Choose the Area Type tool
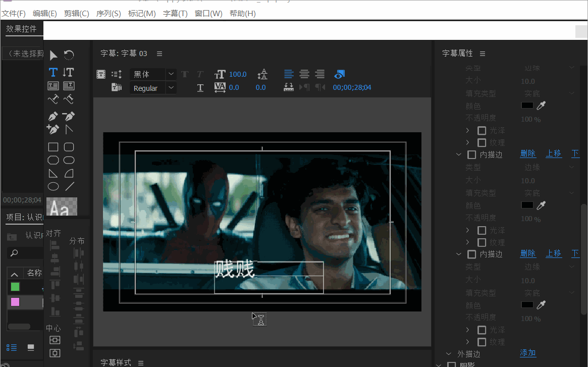The height and width of the screenshot is (367, 588). pyautogui.click(x=54, y=86)
